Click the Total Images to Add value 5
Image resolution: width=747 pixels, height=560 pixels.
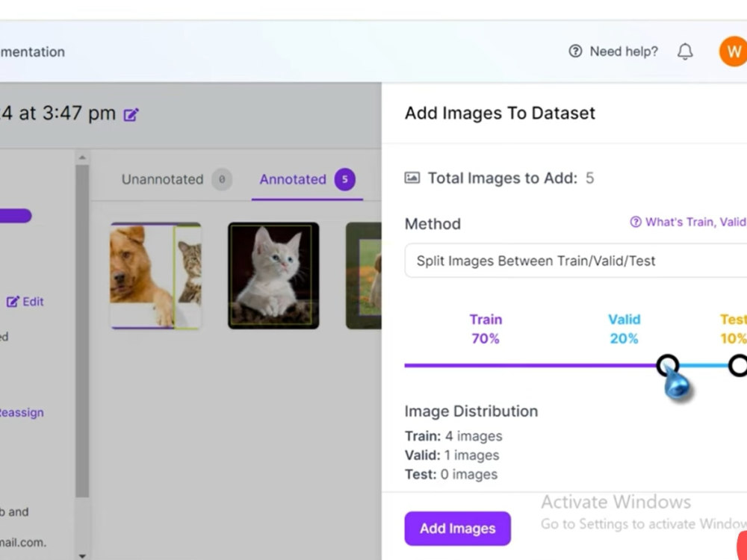point(590,178)
